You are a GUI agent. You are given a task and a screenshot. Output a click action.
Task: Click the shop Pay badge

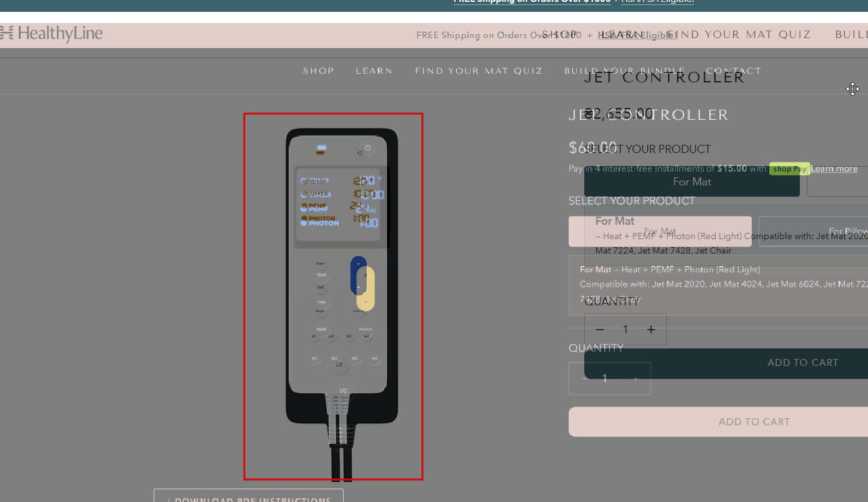point(789,169)
